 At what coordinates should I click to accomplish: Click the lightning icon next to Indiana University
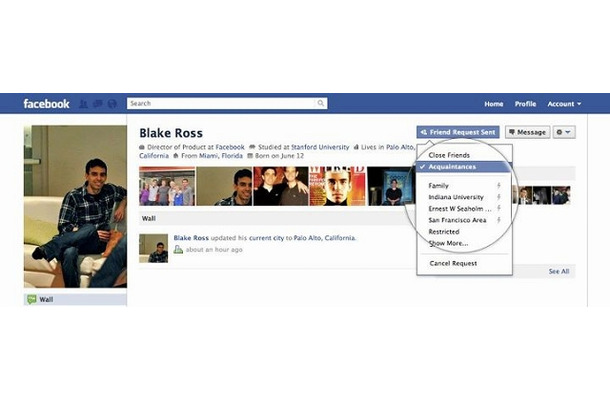click(498, 197)
